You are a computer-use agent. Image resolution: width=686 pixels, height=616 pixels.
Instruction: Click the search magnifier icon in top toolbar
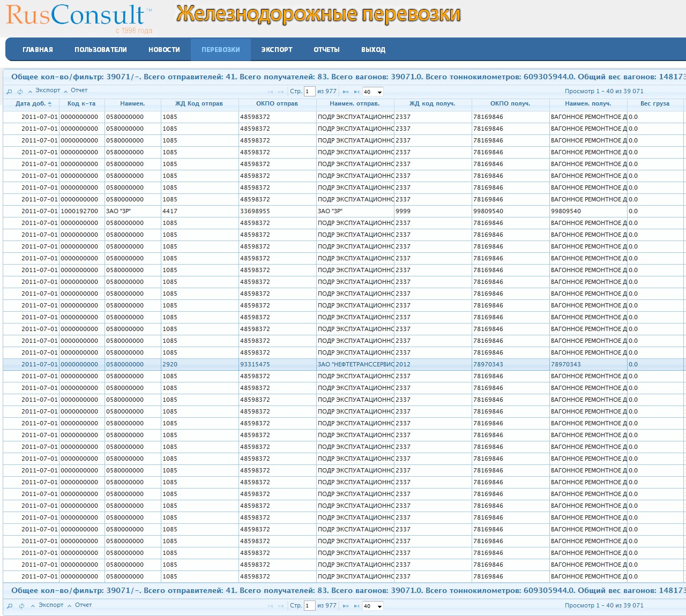click(x=9, y=92)
